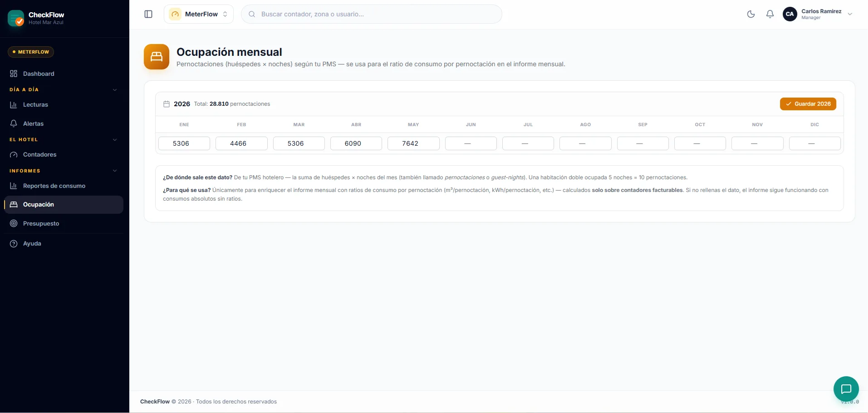Viewport: 868px width, 413px height.
Task: Select the JUN occupancy input field
Action: (471, 143)
